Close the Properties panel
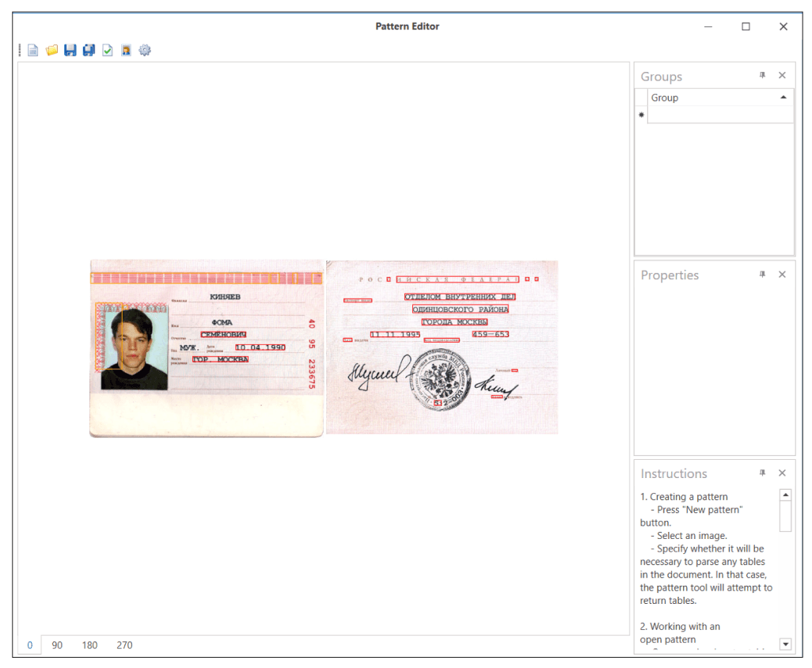Viewport: 812px width, 668px height. (782, 275)
